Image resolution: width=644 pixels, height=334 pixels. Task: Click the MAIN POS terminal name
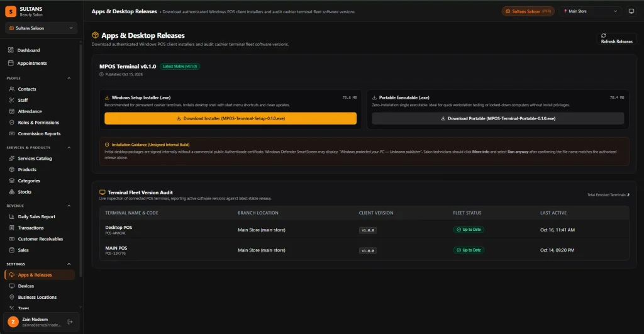click(116, 248)
